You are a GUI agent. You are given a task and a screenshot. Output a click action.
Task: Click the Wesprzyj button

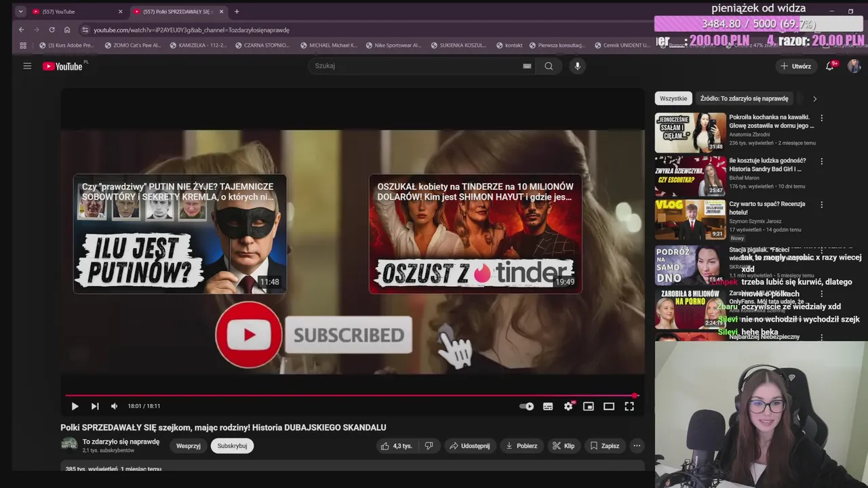click(x=189, y=446)
